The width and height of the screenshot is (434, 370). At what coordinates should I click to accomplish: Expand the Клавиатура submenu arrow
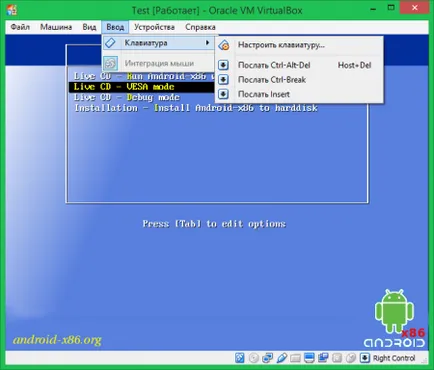pyautogui.click(x=207, y=43)
